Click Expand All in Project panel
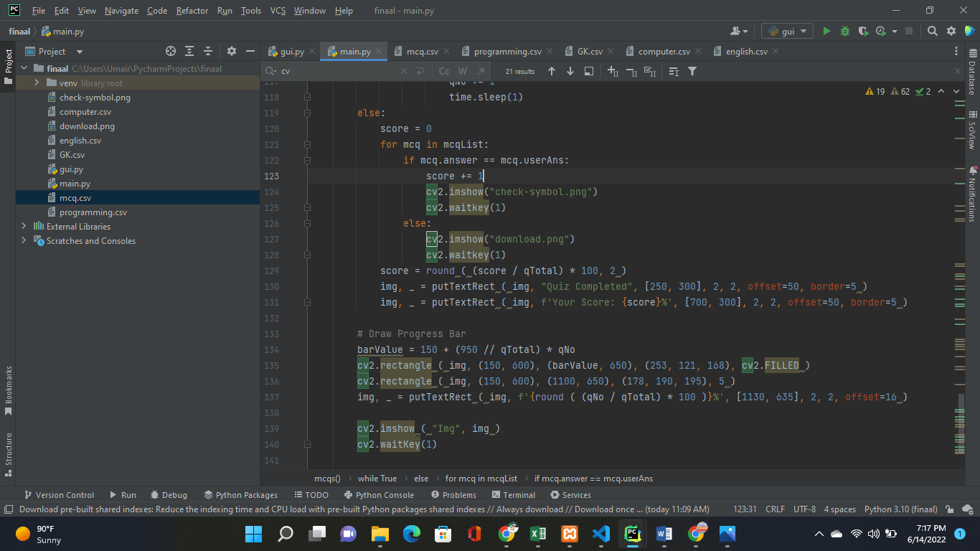 [x=189, y=51]
